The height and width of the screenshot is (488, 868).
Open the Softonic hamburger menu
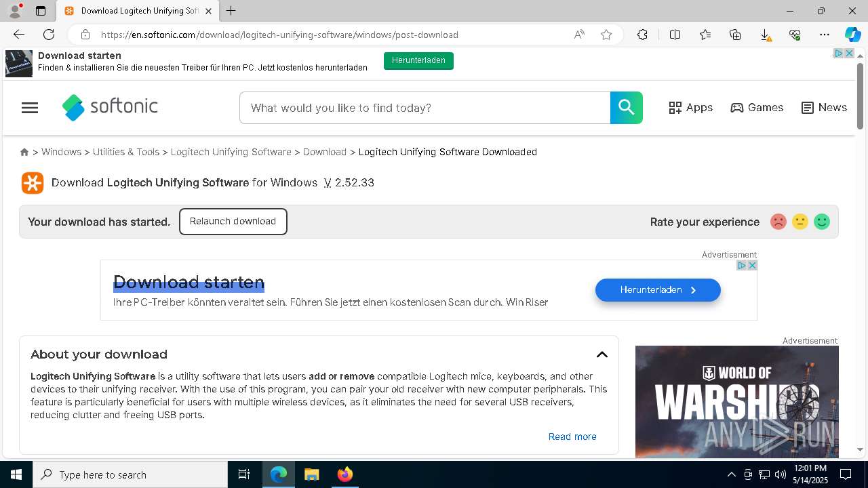tap(30, 108)
